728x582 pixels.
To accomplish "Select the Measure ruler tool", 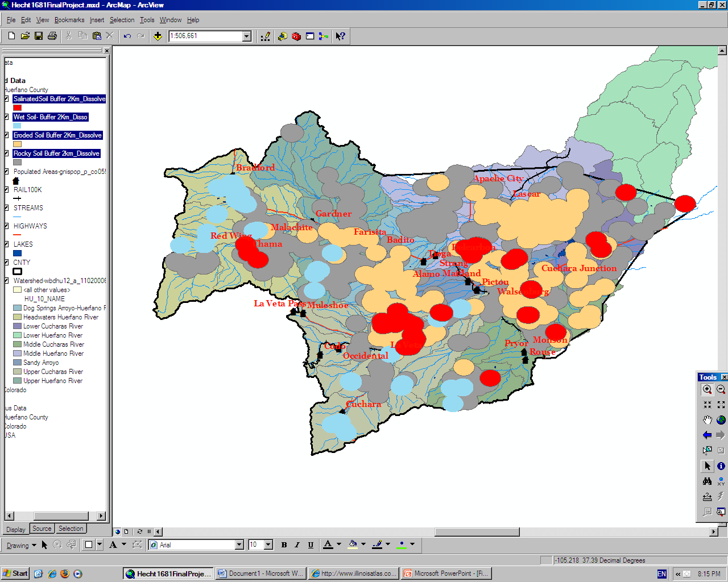I will tap(707, 497).
